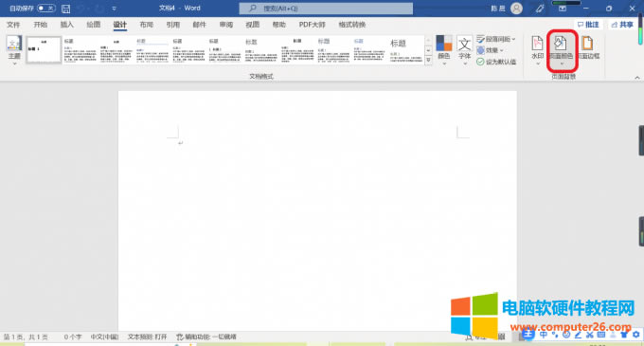The height and width of the screenshot is (346, 644).
Task: Click Set as Default (设为默认值) icon
Action: [x=480, y=62]
